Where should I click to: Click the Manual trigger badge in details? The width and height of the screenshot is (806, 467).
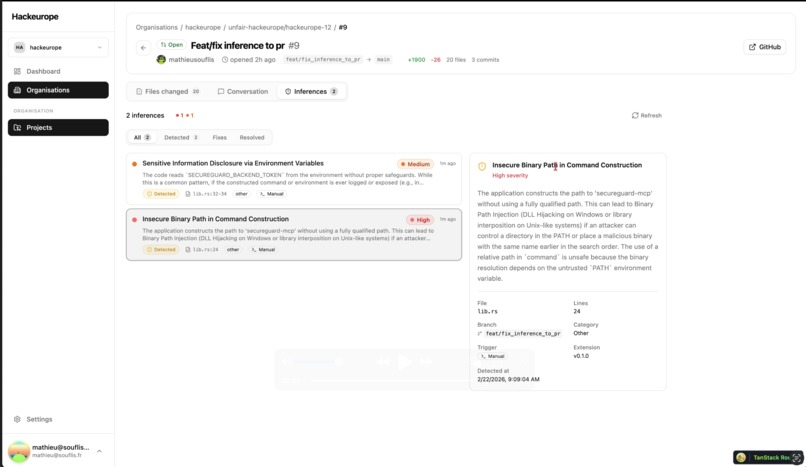492,356
